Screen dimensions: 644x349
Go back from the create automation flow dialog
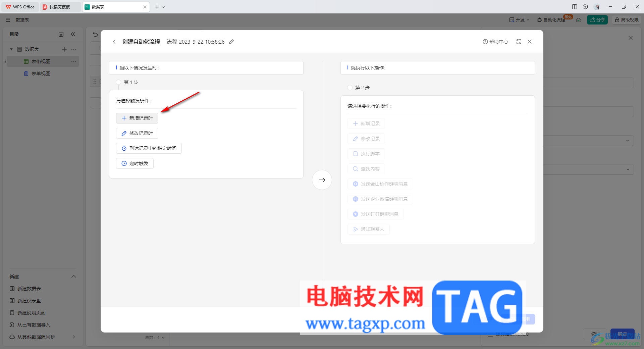pos(114,42)
